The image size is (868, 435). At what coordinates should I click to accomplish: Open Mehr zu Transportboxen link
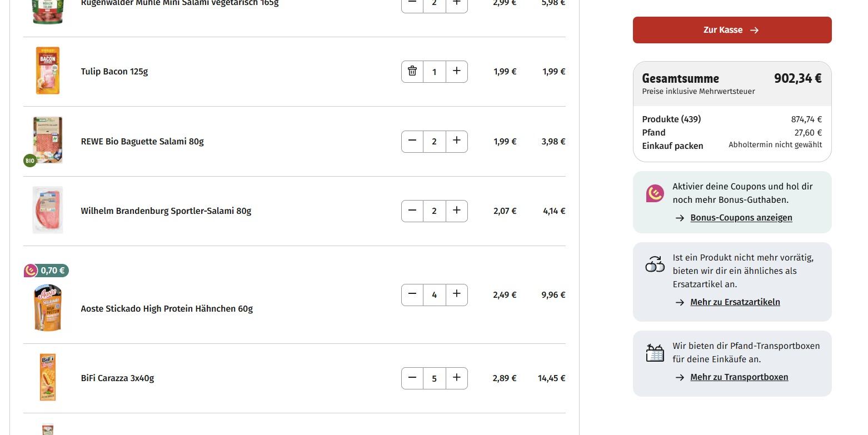(739, 377)
